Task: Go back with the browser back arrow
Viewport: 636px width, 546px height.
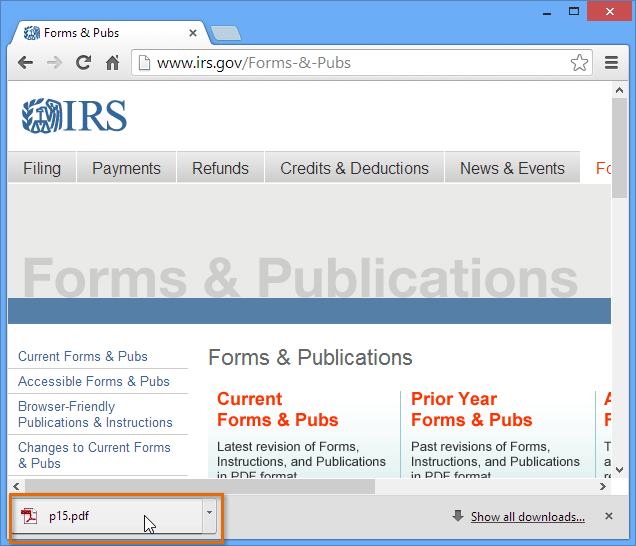Action: [x=25, y=62]
